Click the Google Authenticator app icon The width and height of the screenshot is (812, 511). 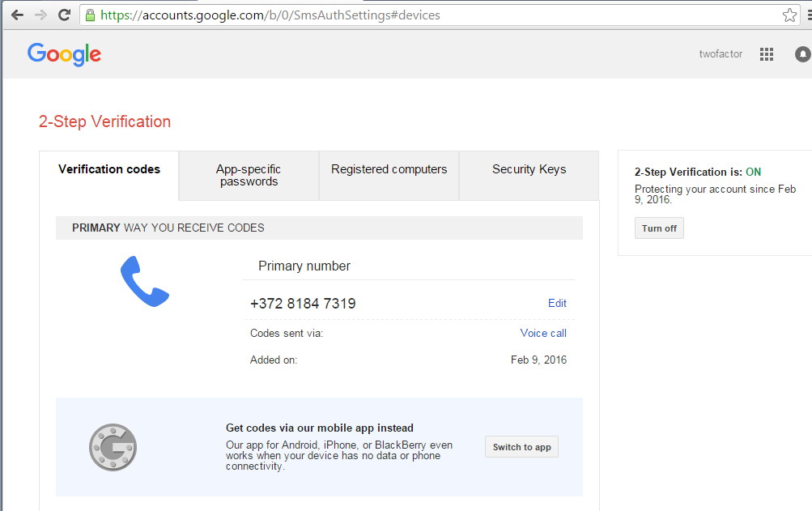pyautogui.click(x=113, y=446)
